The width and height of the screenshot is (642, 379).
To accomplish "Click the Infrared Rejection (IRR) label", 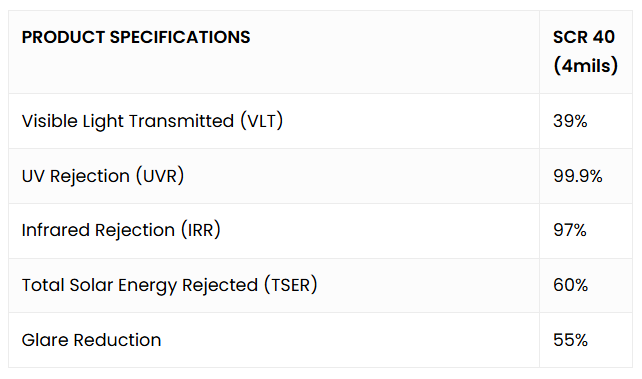I will 121,230.
